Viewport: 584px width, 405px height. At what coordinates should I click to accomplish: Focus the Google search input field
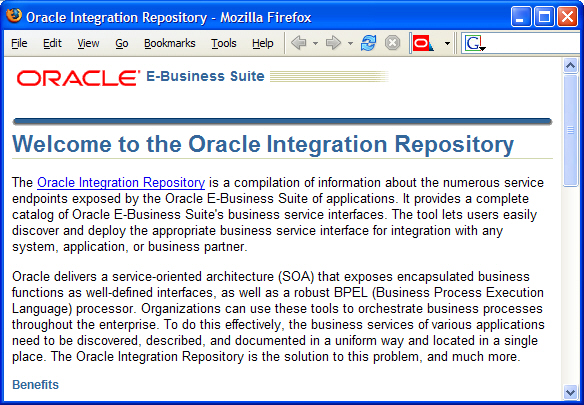(x=534, y=43)
